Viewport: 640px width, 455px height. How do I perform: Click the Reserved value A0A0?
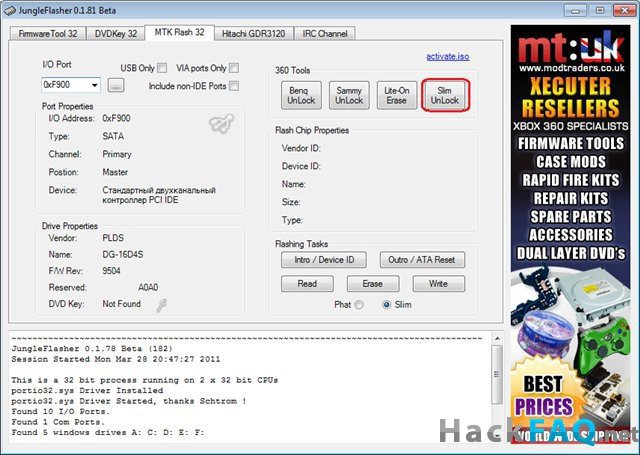[x=148, y=288]
